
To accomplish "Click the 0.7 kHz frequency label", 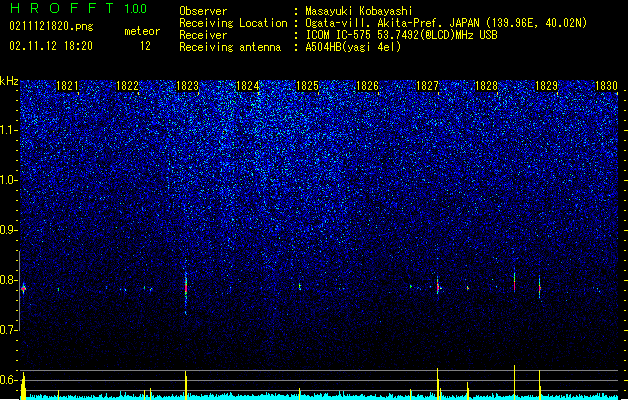I will (x=9, y=330).
